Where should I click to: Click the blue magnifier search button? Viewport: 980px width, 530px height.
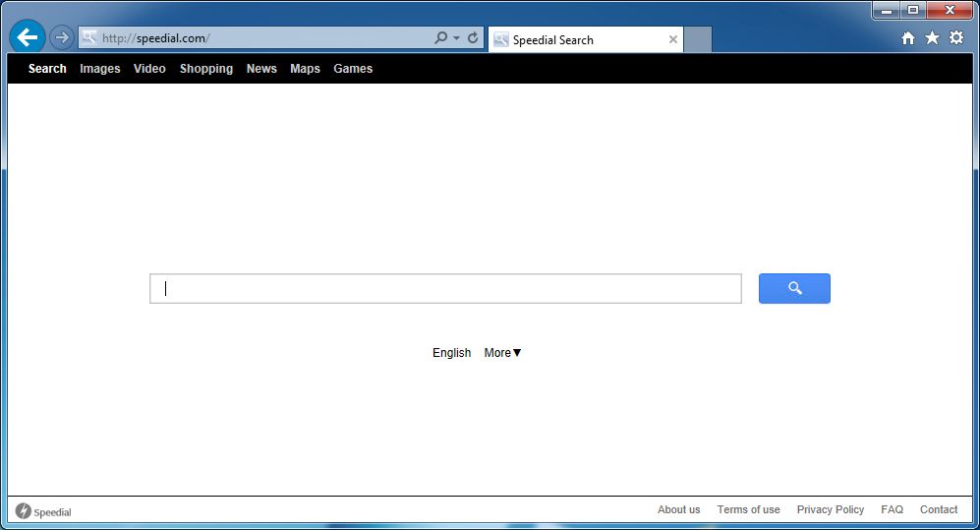794,288
